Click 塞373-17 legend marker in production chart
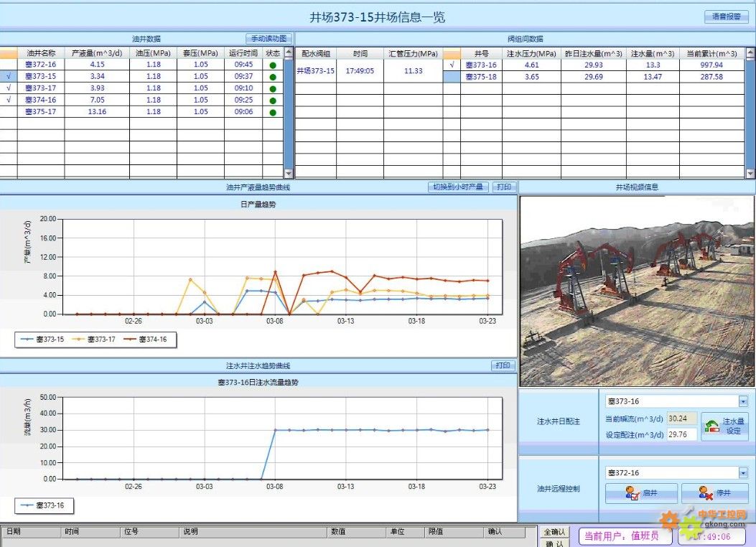 [x=79, y=340]
